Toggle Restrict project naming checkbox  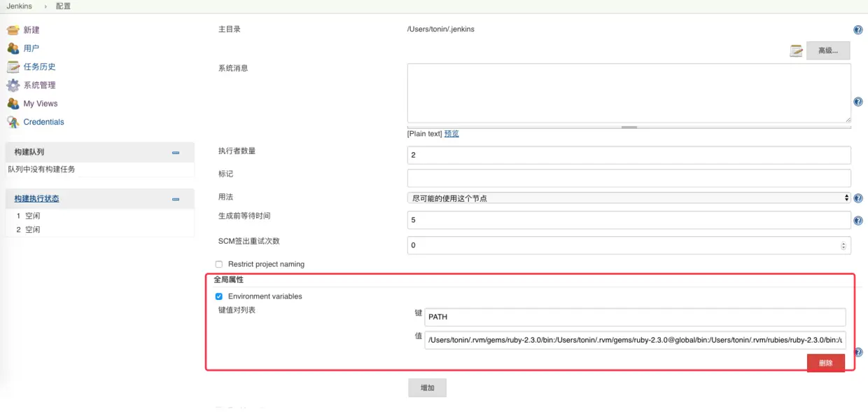click(219, 264)
